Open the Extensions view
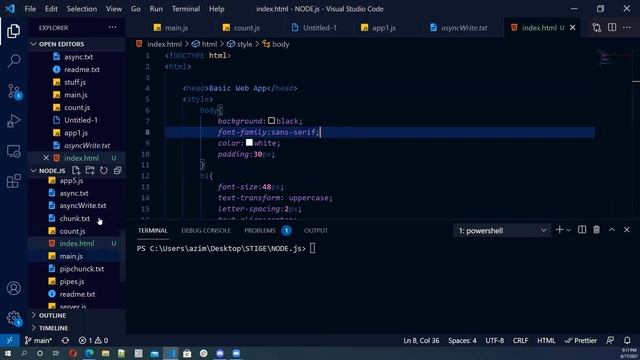 pyautogui.click(x=13, y=181)
